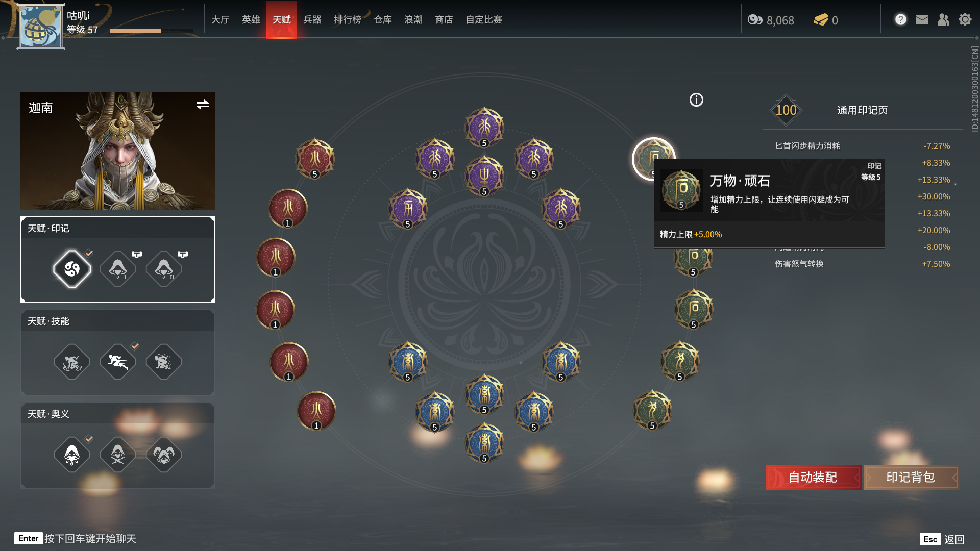The height and width of the screenshot is (551, 980).
Task: Click the help question mark icon
Action: (900, 20)
